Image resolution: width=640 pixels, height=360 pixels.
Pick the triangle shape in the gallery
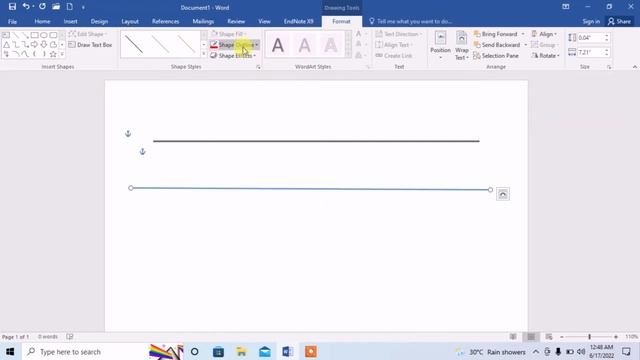pyautogui.click(x=6, y=44)
